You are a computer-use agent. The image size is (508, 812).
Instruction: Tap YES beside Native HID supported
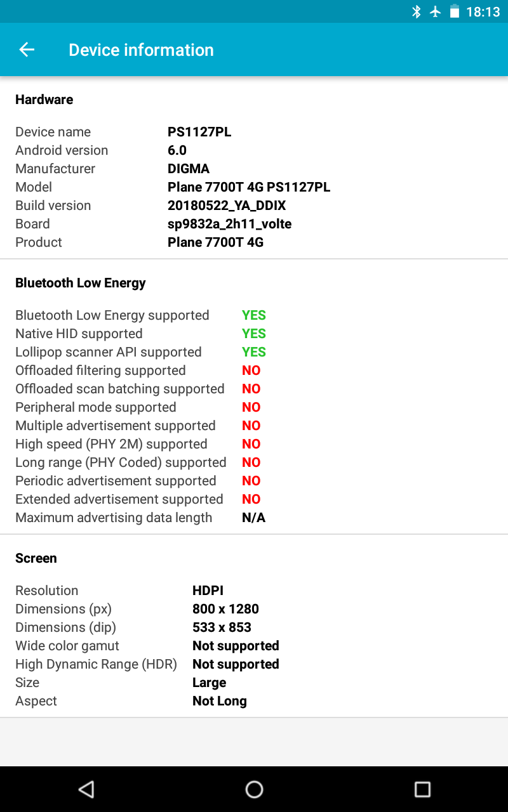[254, 334]
